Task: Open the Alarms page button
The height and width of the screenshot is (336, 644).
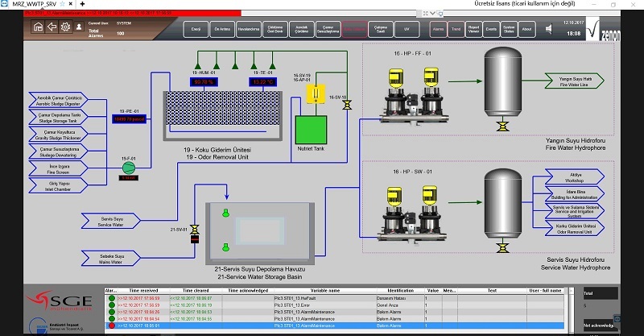Action: [x=438, y=29]
